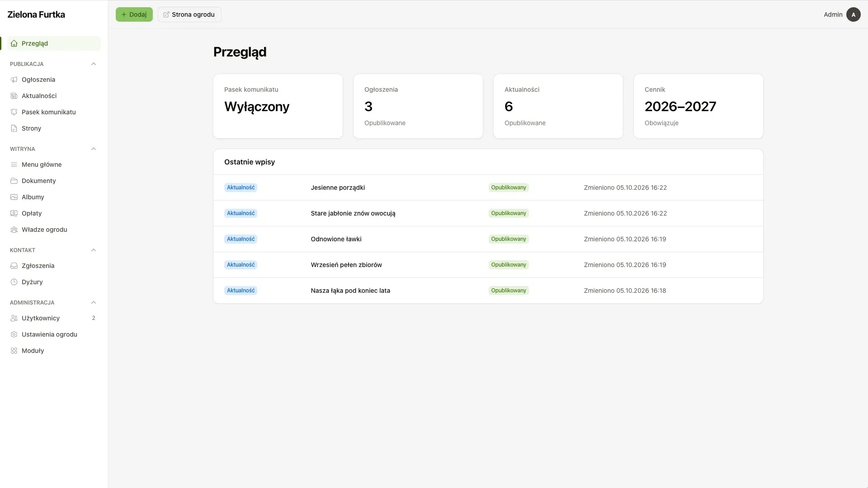
Task: Click the Admin user name label
Action: (833, 14)
